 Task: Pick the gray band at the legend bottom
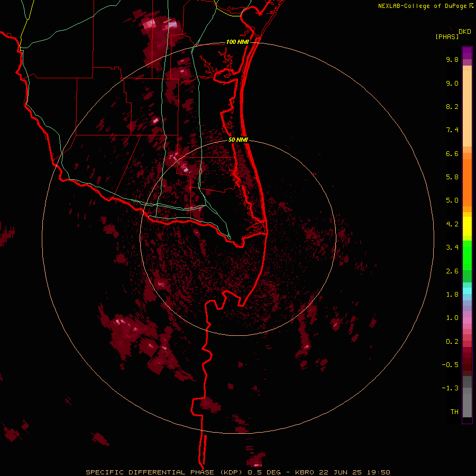click(x=467, y=404)
